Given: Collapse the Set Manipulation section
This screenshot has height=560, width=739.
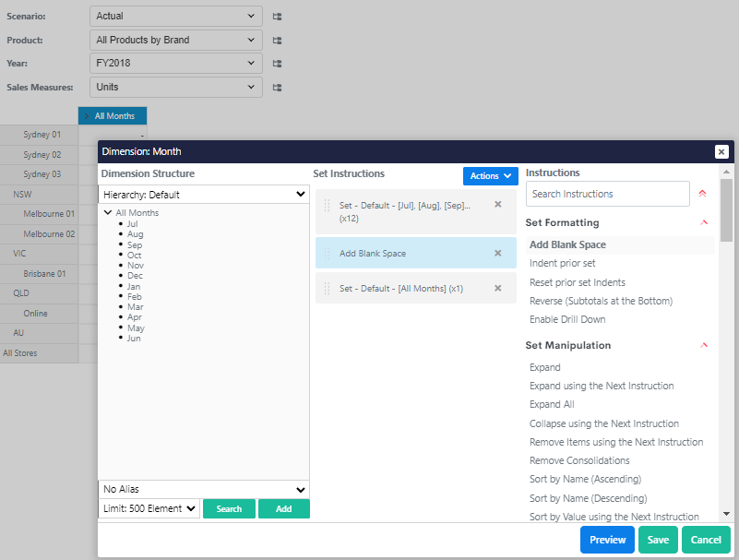Looking at the screenshot, I should [x=704, y=345].
